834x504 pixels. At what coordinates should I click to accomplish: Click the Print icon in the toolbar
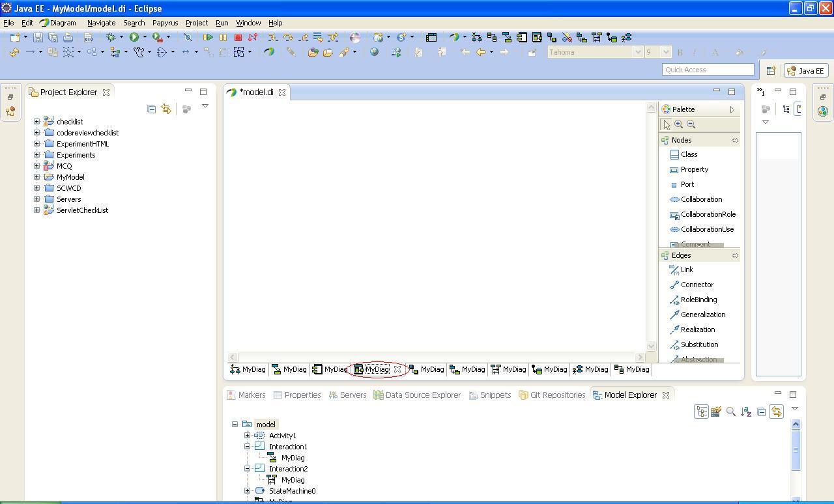coord(68,38)
